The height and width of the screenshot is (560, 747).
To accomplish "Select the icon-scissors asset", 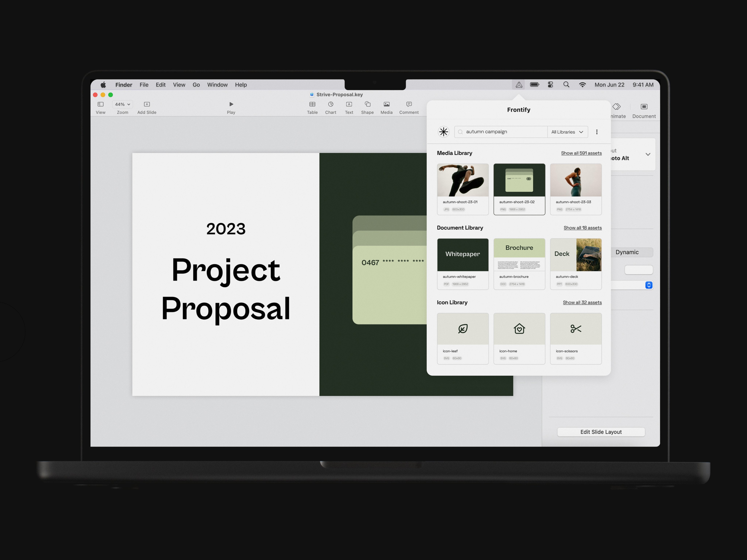I will pyautogui.click(x=576, y=339).
